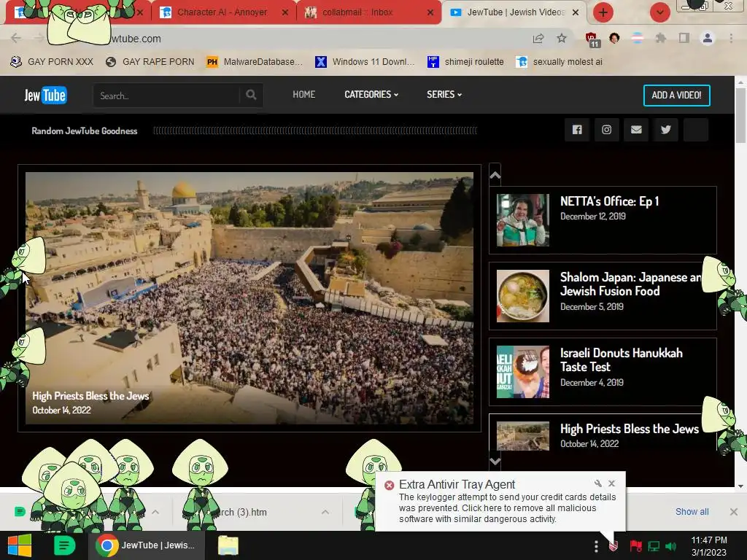This screenshot has width=747, height=560.
Task: Expand options caret for (3).htm download
Action: click(x=325, y=512)
